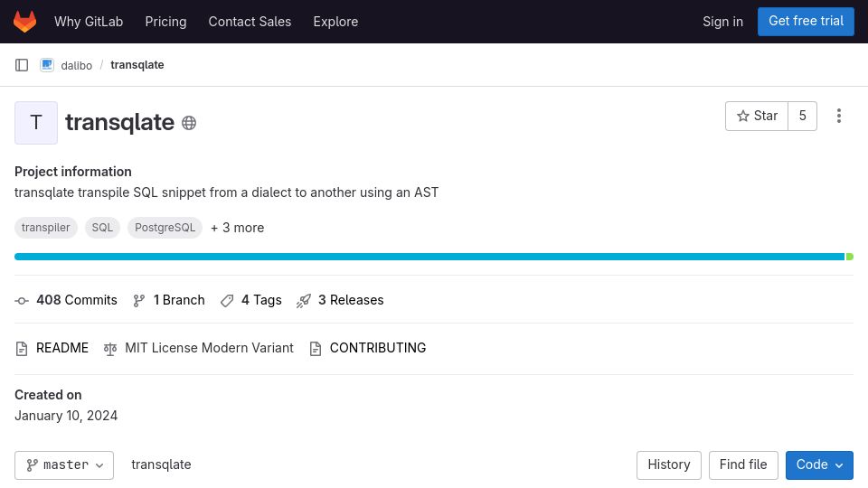868x488 pixels.
Task: Go to Contact Sales
Action: [x=250, y=22]
